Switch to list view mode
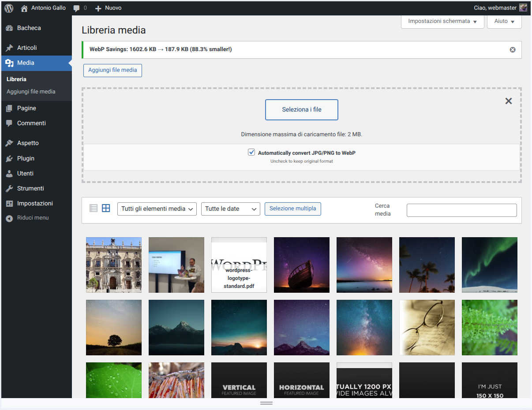 click(x=94, y=209)
